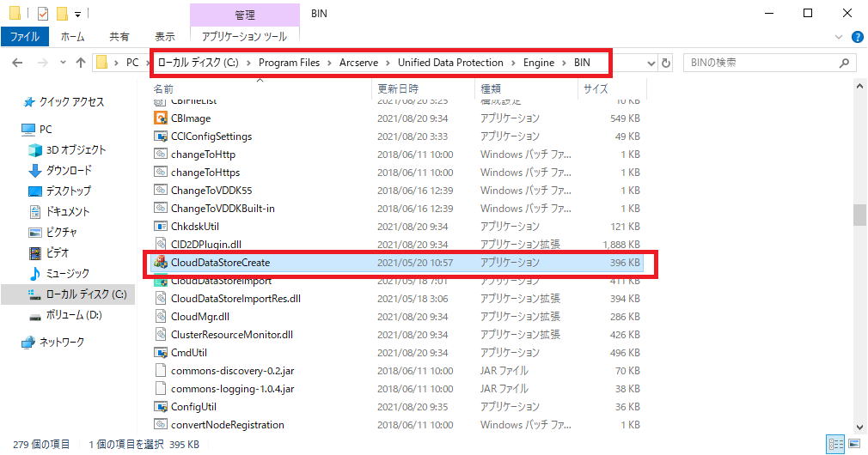
Task: Go up one folder level arrow
Action: [81, 63]
